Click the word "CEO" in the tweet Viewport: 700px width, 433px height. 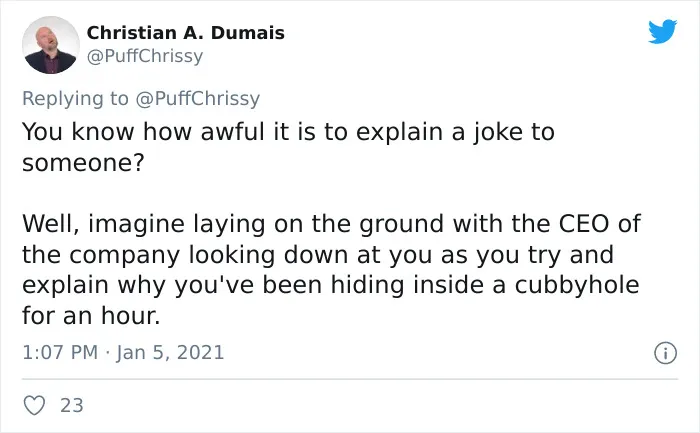click(x=584, y=223)
